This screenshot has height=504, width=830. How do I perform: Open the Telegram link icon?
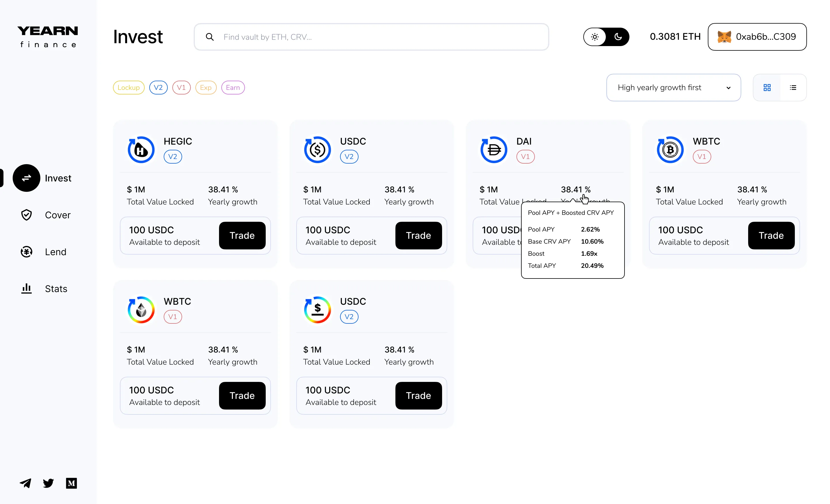click(x=26, y=483)
